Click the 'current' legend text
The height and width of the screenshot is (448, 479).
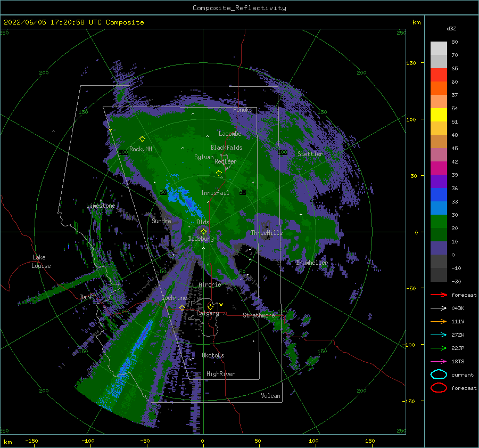462,374
